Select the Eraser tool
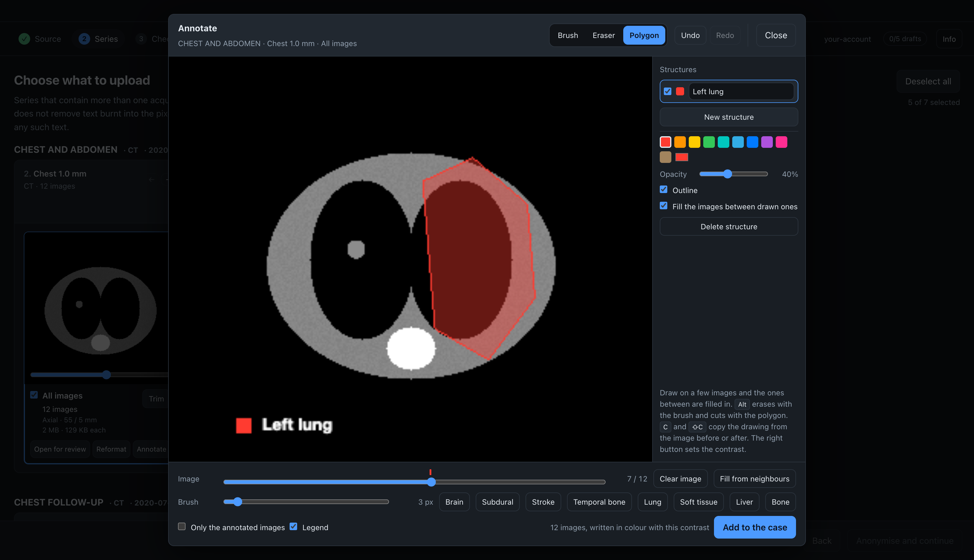The height and width of the screenshot is (560, 974). (603, 35)
